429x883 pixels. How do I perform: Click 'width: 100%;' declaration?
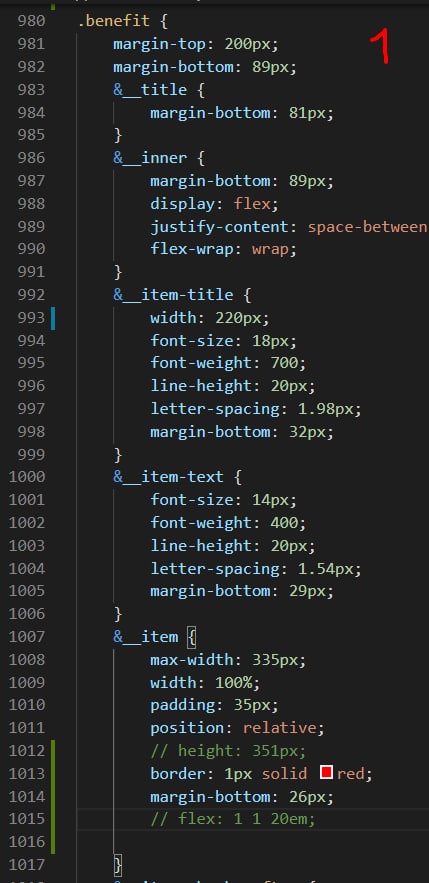205,683
